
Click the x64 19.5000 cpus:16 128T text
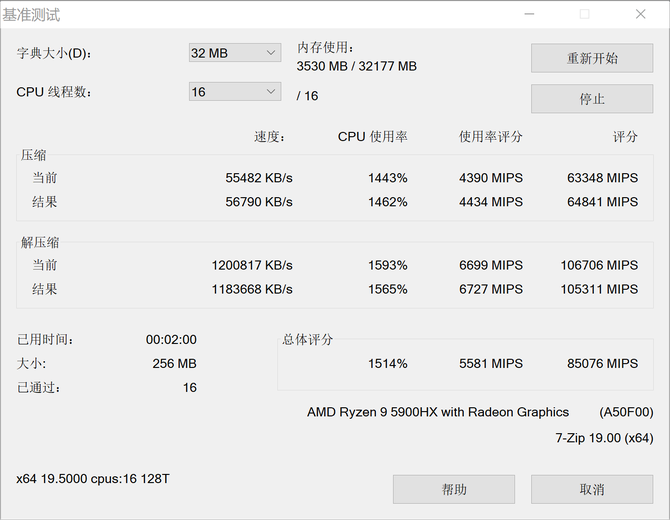[93, 479]
